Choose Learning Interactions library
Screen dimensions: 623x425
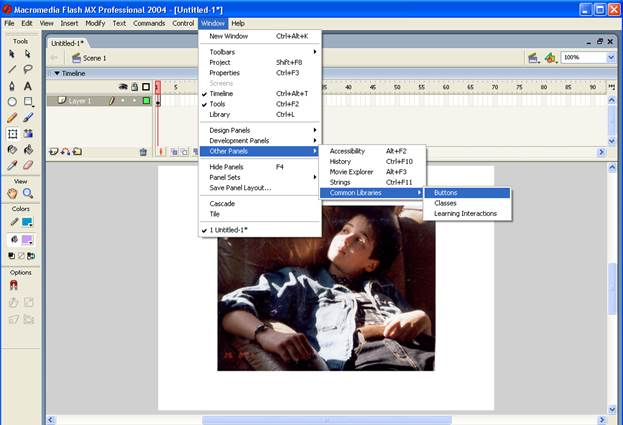tap(467, 214)
